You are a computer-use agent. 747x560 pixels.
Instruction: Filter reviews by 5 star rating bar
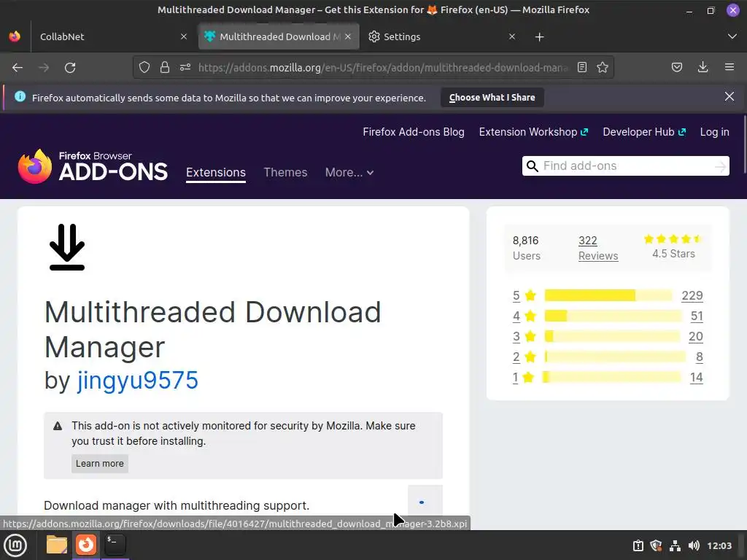click(x=608, y=295)
